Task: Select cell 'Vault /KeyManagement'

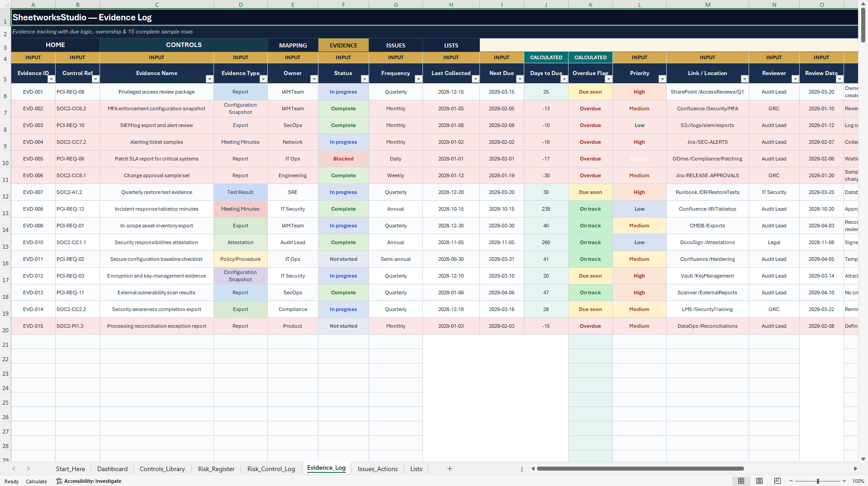Action: click(x=707, y=276)
